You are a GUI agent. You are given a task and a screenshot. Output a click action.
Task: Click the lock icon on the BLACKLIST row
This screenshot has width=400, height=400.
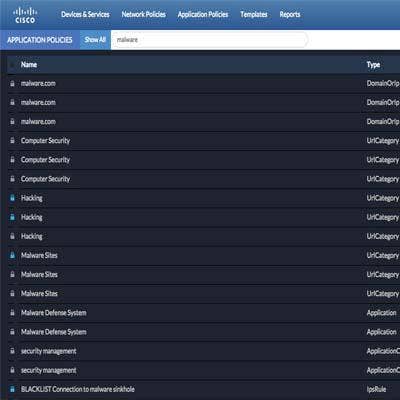(12, 389)
